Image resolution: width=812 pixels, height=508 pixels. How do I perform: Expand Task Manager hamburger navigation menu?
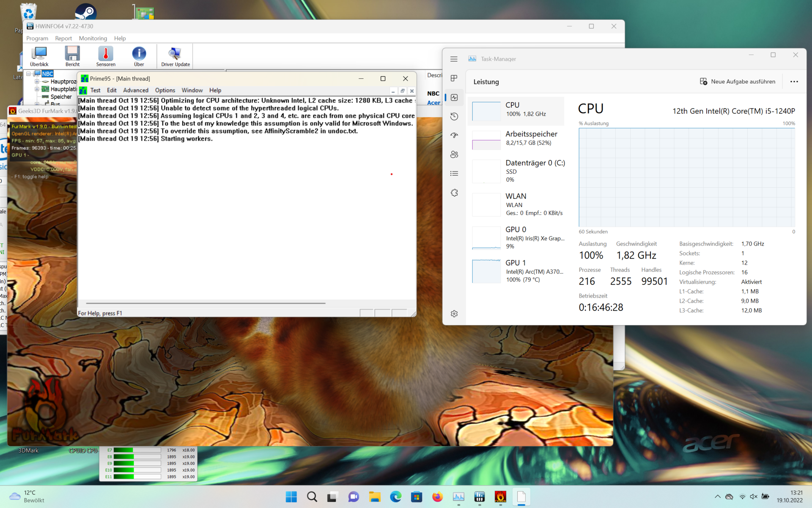(x=454, y=59)
